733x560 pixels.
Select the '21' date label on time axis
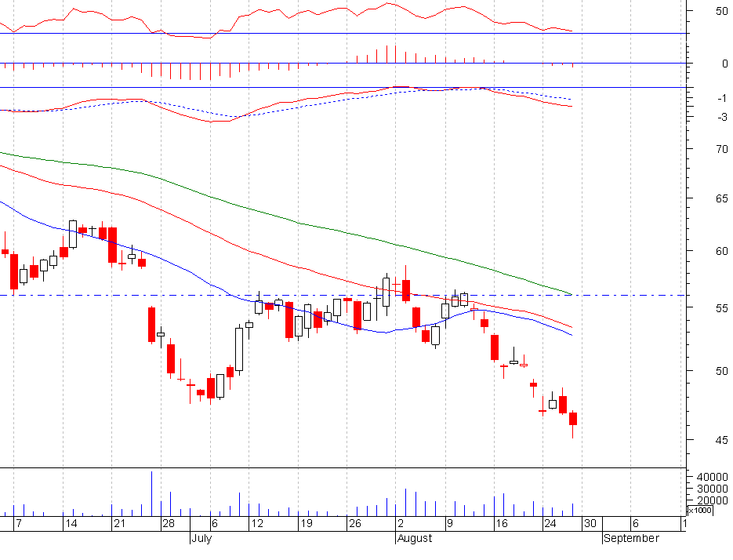(x=120, y=523)
